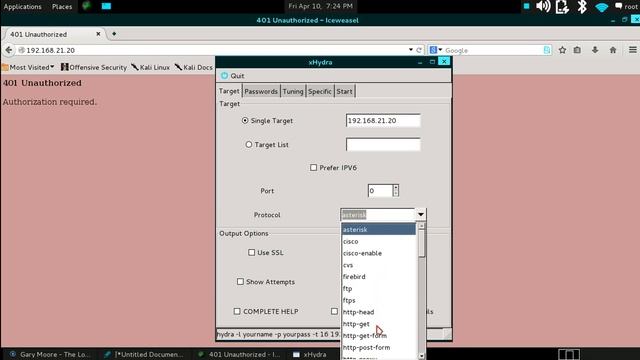Select http-post-form protocol option
640x360 pixels.
[x=378, y=347]
